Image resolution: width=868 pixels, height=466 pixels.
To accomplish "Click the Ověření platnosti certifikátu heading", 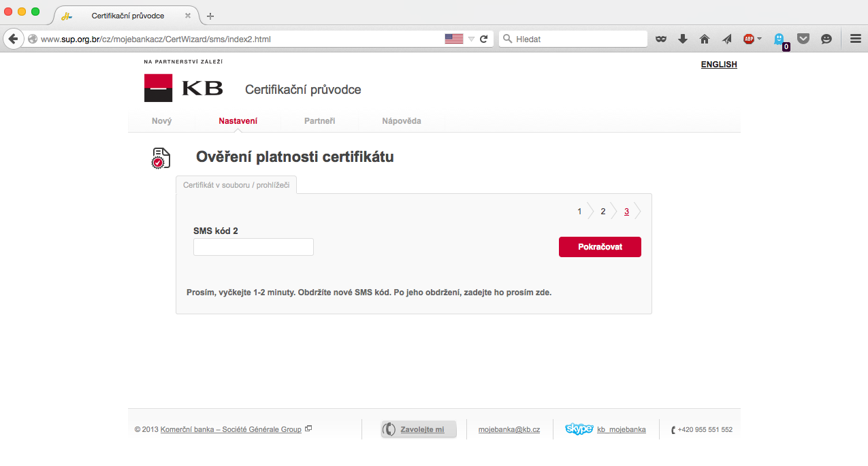I will (x=295, y=157).
